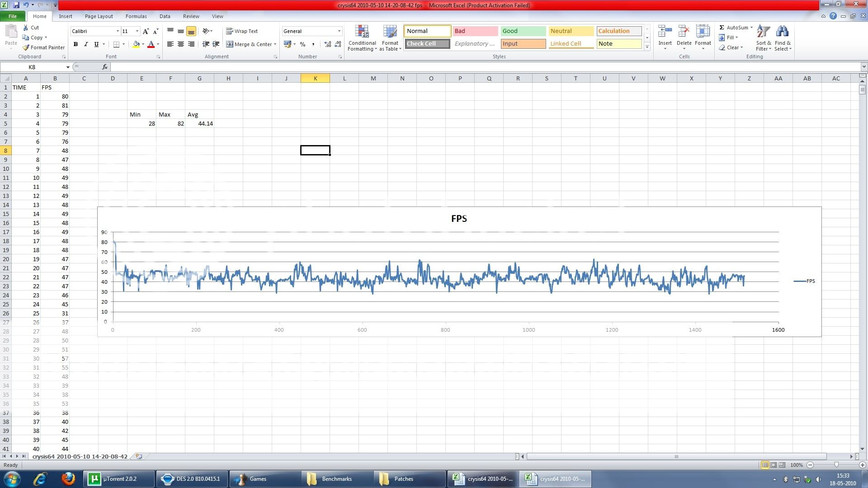Click the Sort & Filter icon
868x488 pixels.
[x=764, y=32]
